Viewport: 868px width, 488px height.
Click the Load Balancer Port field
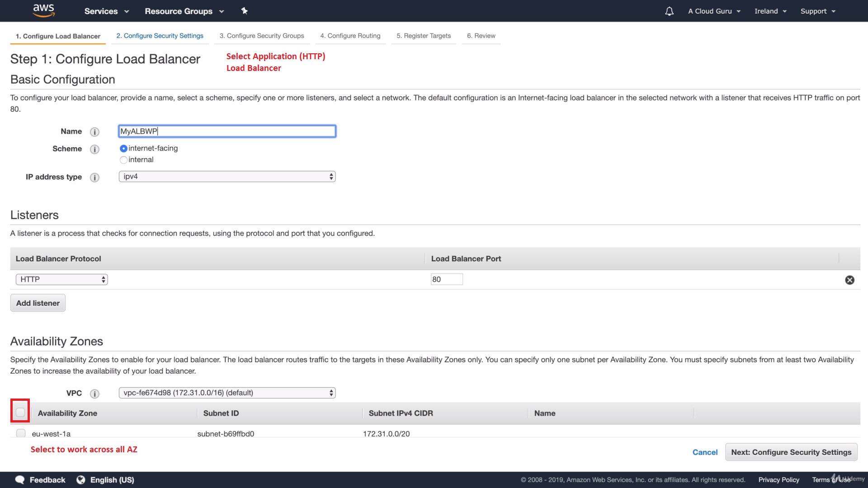tap(446, 280)
